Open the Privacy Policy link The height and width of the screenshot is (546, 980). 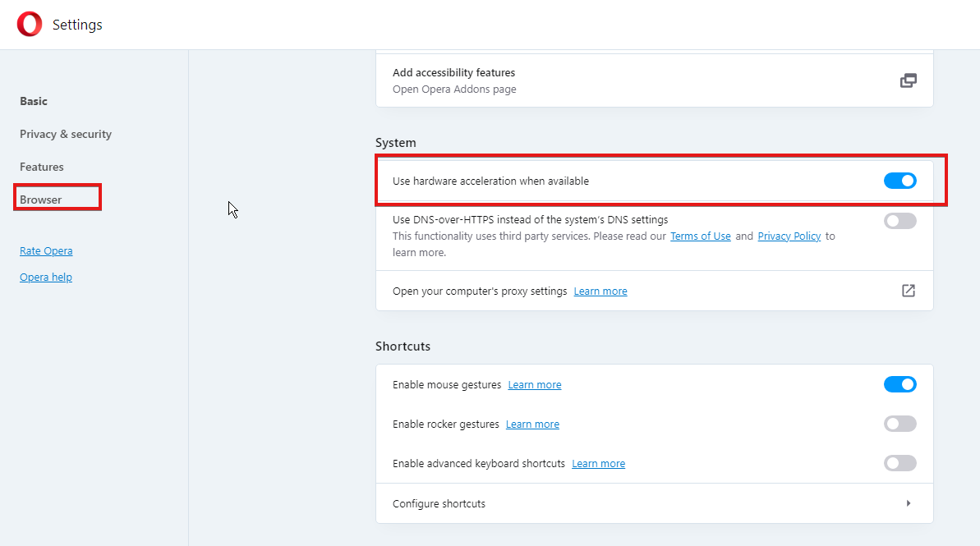pyautogui.click(x=789, y=236)
